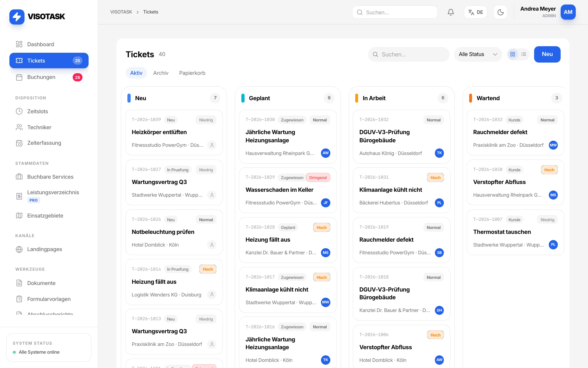Click MS avatar on ticket T-2026-1028
The height and width of the screenshot is (368, 588).
[326, 253]
